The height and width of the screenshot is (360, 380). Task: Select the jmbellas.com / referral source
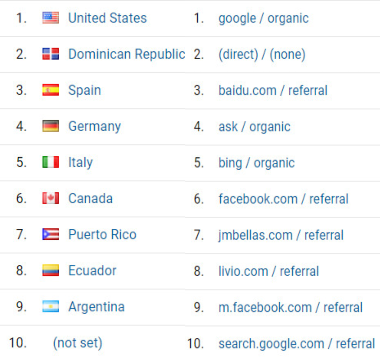pos(281,235)
